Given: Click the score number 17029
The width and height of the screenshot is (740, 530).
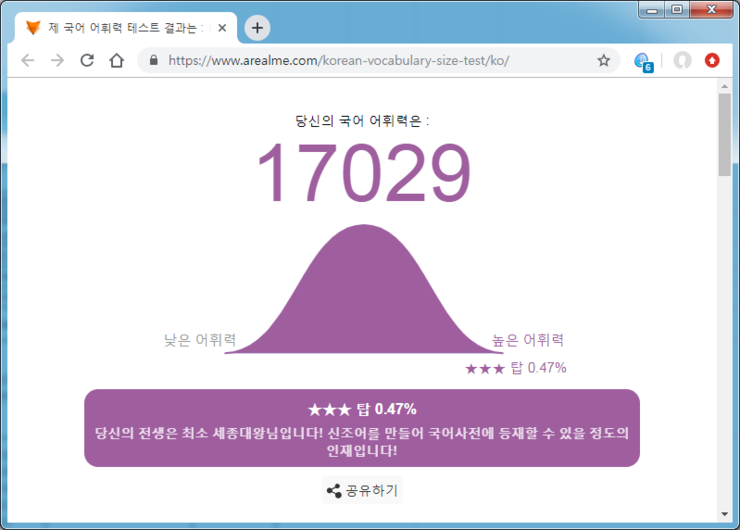Looking at the screenshot, I should 363,173.
